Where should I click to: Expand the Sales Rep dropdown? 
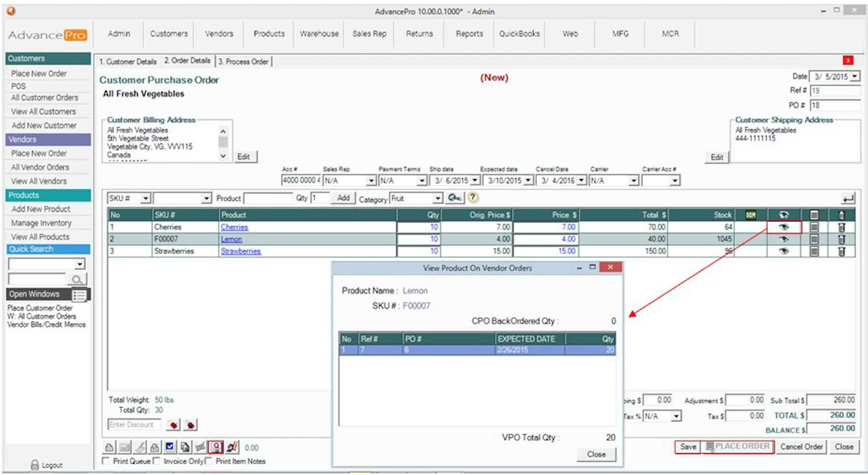(x=371, y=181)
